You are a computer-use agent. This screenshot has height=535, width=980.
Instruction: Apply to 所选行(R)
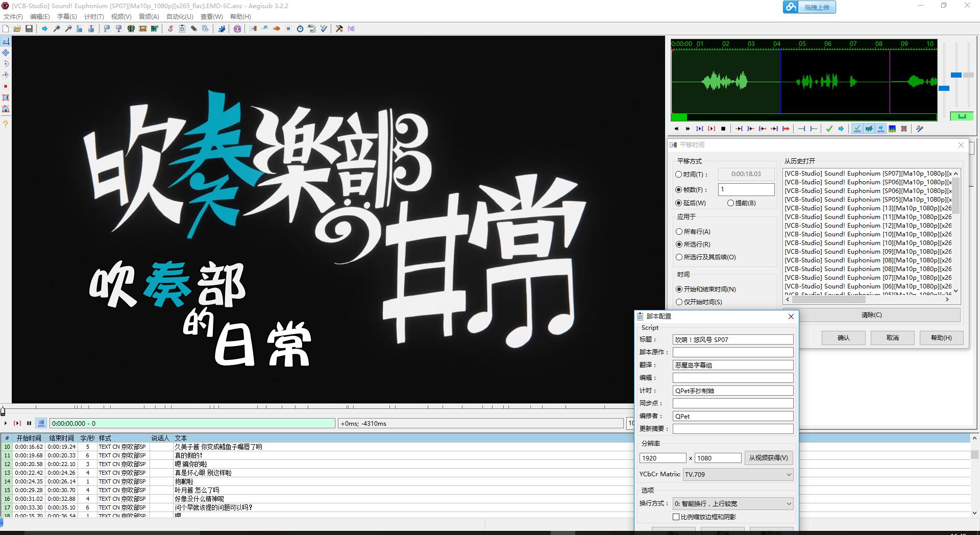pyautogui.click(x=679, y=244)
